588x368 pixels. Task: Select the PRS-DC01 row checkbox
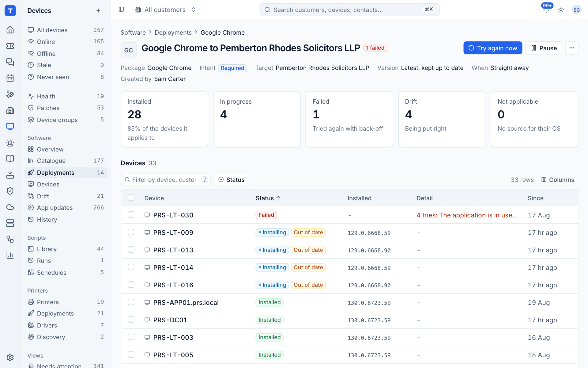pyautogui.click(x=131, y=320)
